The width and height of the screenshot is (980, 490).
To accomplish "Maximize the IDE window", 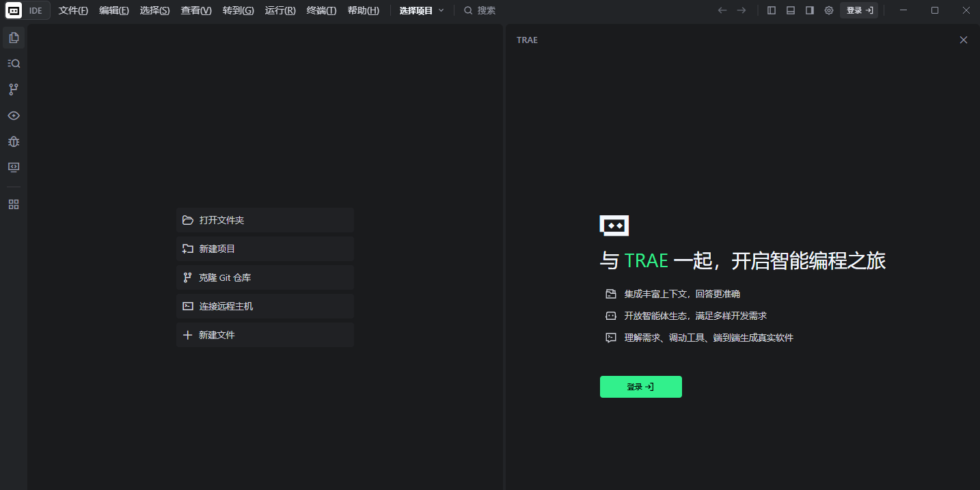I will [x=935, y=10].
